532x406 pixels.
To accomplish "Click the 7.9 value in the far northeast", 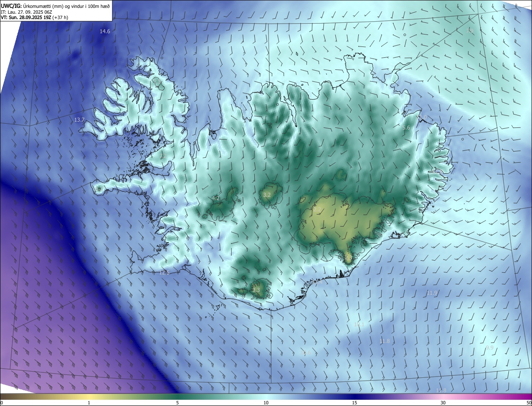I will pos(470,31).
